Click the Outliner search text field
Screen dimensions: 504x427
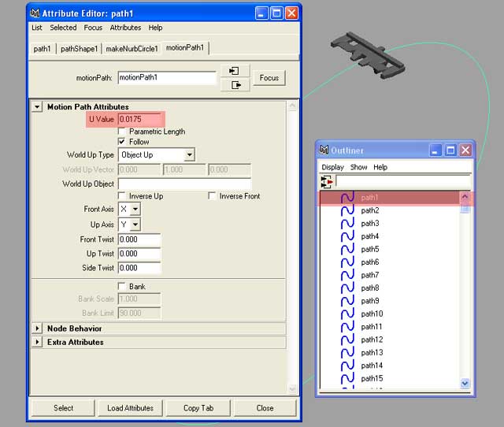pos(403,181)
